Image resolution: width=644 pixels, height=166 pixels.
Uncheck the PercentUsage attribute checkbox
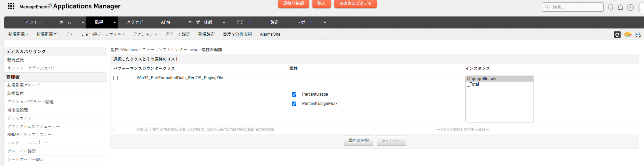pyautogui.click(x=294, y=94)
